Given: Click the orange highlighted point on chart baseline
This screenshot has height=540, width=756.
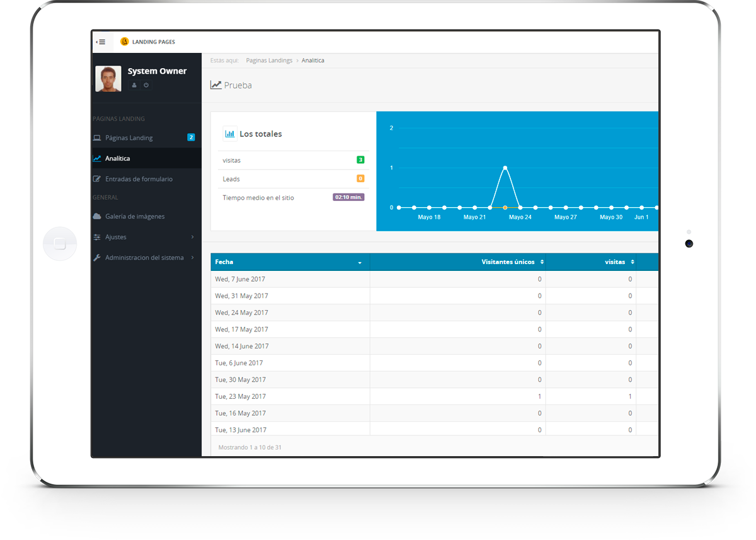Looking at the screenshot, I should 505,207.
